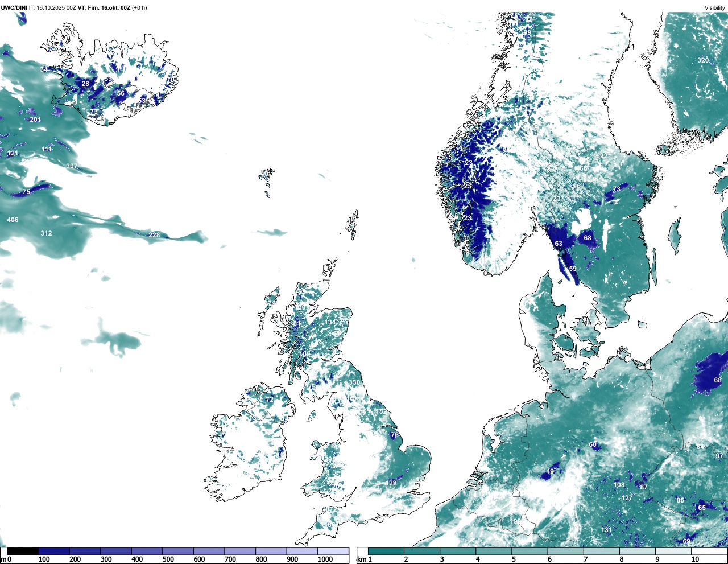Click the "97" value at the right edge
728x564 pixels.
(719, 456)
